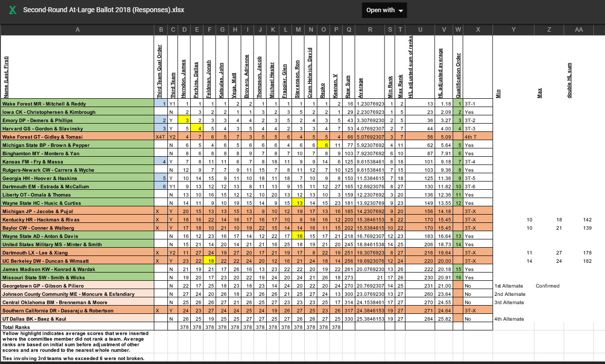Click the yellow highlighted Harvard GS cell
605x364 pixels.
(197, 128)
